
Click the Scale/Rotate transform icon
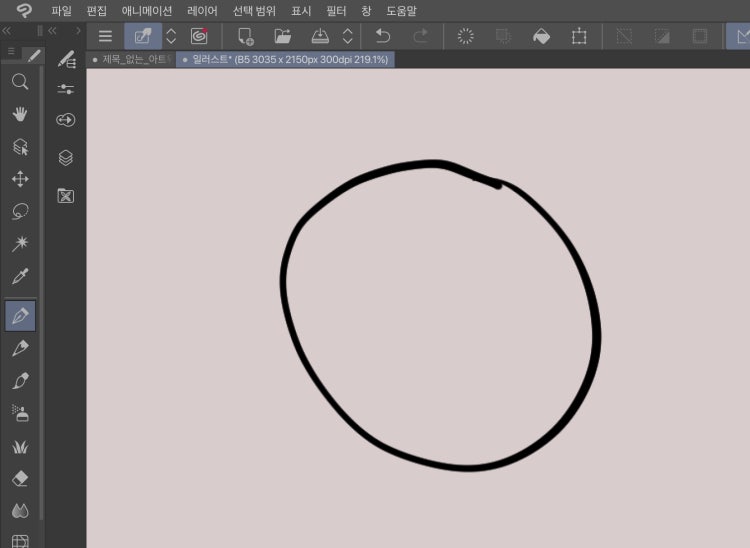click(579, 36)
